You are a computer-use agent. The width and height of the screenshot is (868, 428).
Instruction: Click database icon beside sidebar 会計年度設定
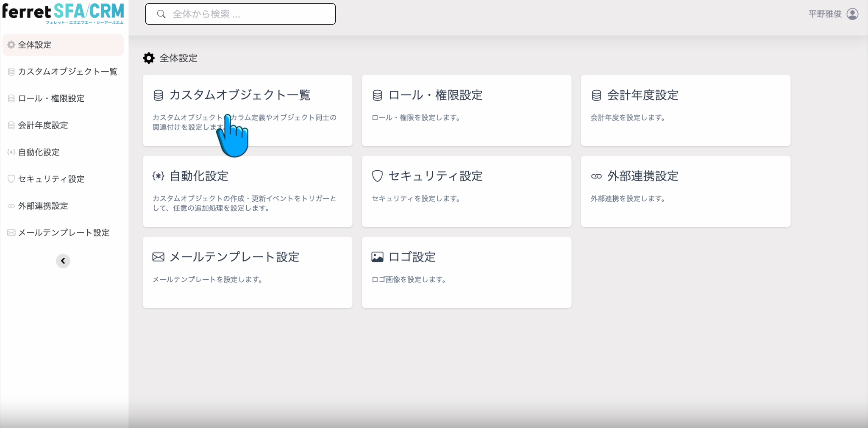(x=11, y=125)
